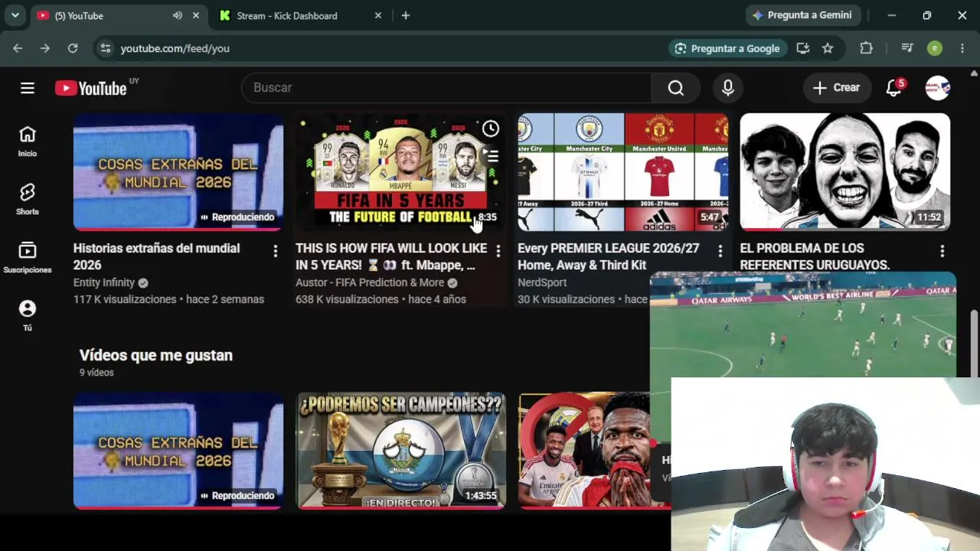This screenshot has width=980, height=551.
Task: Open the Chrome profile avatar
Action: pos(935,48)
